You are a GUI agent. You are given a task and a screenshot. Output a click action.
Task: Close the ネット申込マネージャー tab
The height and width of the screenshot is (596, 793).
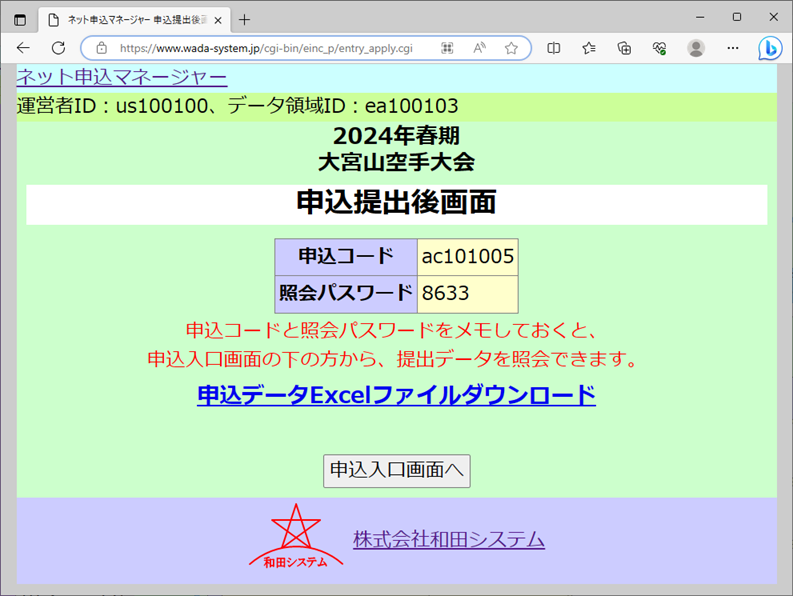pos(218,20)
